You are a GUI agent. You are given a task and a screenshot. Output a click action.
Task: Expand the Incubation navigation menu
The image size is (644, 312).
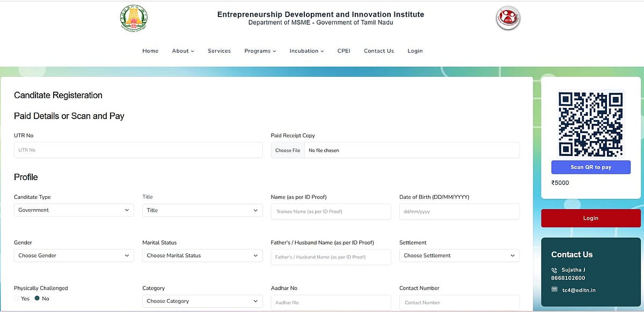point(306,51)
